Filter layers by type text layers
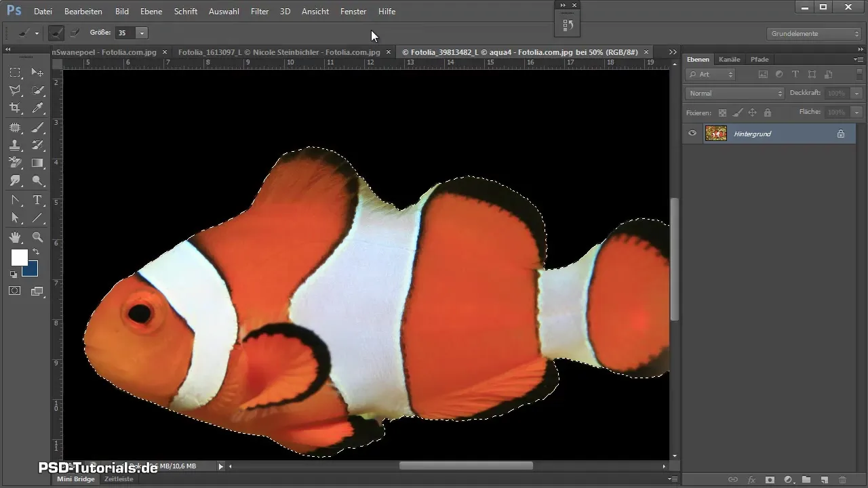The image size is (868, 488). (x=795, y=74)
